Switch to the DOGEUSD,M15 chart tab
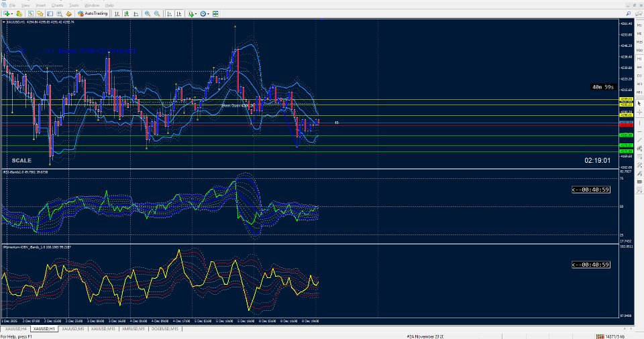 (x=165, y=329)
